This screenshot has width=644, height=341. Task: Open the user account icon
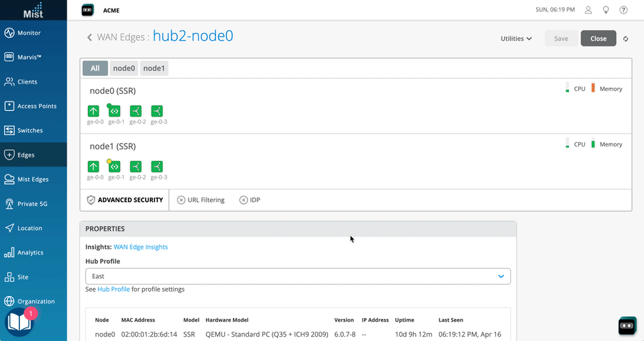[588, 10]
